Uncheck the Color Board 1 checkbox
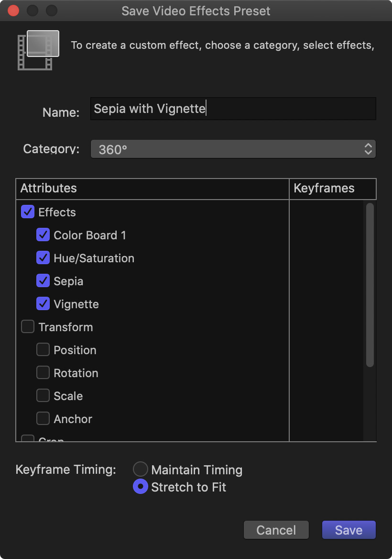The width and height of the screenshot is (392, 559). (x=43, y=235)
